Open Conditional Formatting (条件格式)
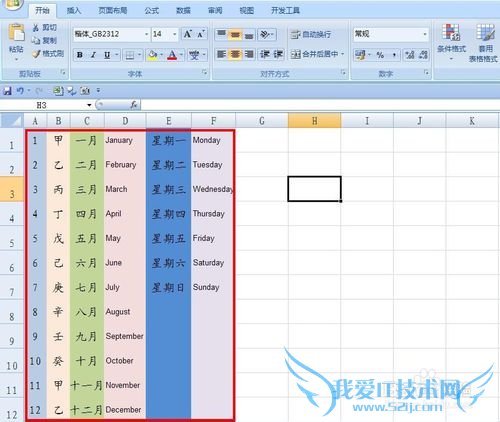This screenshot has height=422, width=500. pos(451,42)
